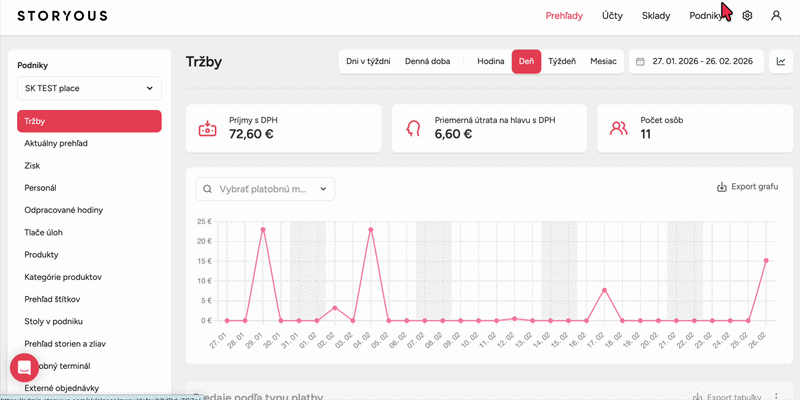800x400 pixels.
Task: Switch granularity to Mesiac
Action: (603, 61)
